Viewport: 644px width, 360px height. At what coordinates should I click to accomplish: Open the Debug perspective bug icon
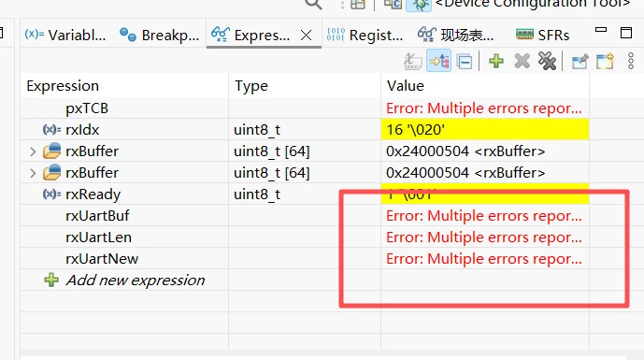[x=419, y=5]
